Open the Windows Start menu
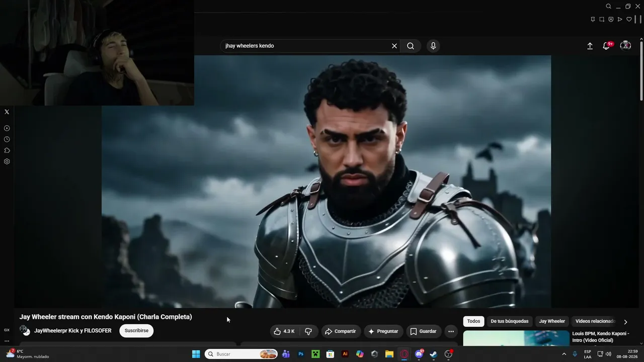Screen dimensions: 644x362 point(196,354)
